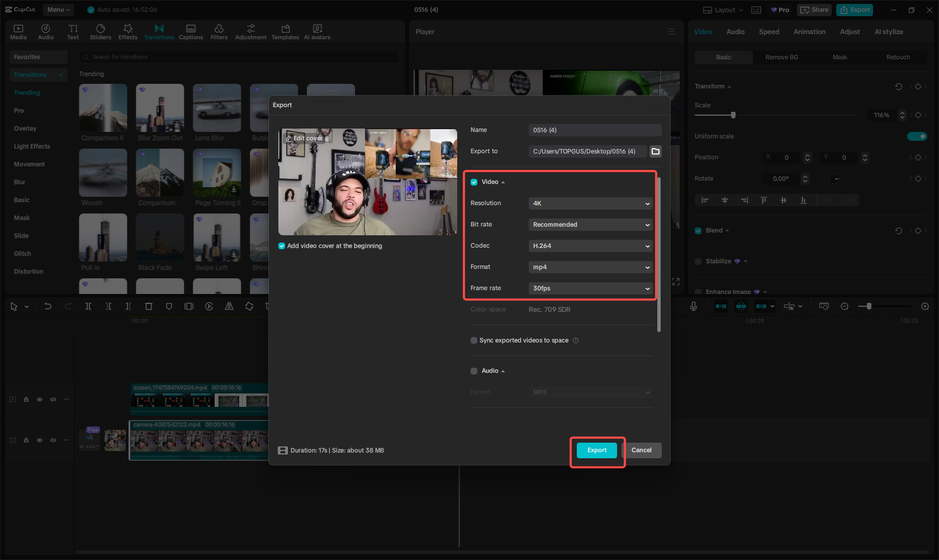This screenshot has width=939, height=560.
Task: Open the AI avatars panel
Action: pos(317,31)
